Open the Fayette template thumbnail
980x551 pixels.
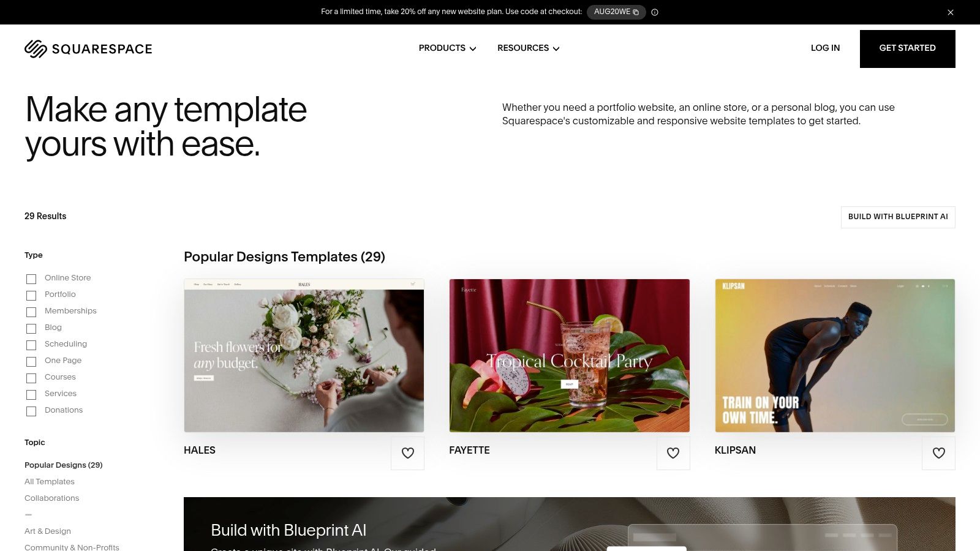[x=570, y=356]
